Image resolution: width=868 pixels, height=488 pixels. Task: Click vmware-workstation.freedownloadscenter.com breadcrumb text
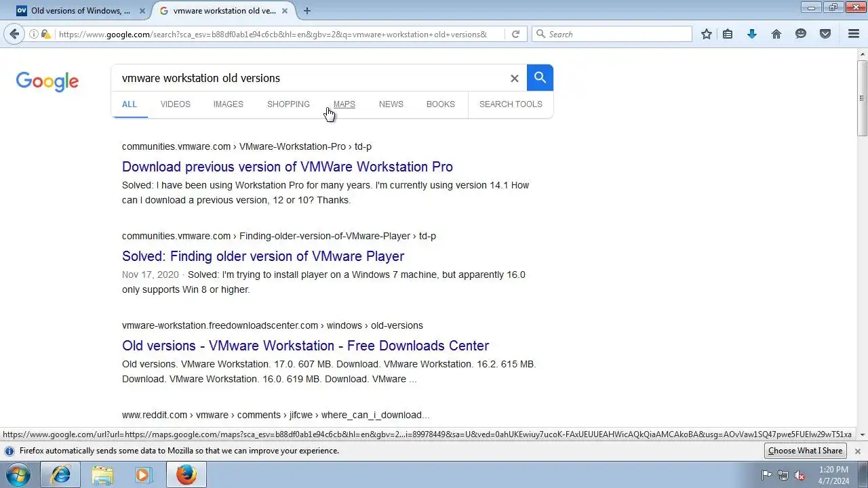point(273,325)
